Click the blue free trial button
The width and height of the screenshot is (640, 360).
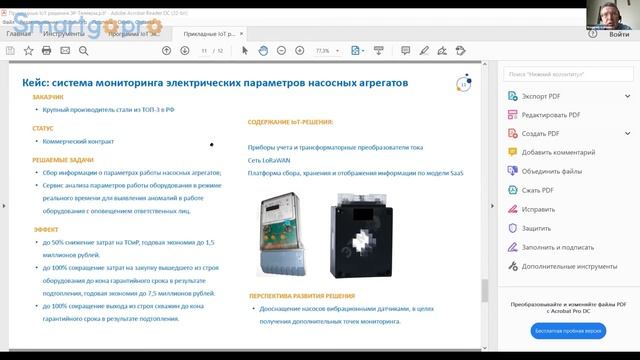[x=568, y=331]
